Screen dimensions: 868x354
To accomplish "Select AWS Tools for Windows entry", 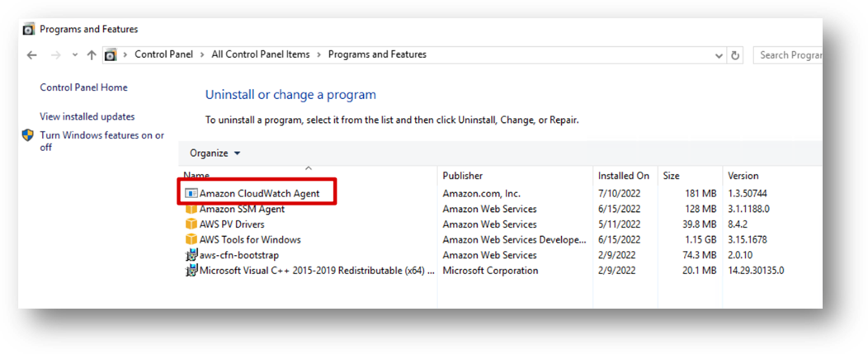I will (250, 240).
